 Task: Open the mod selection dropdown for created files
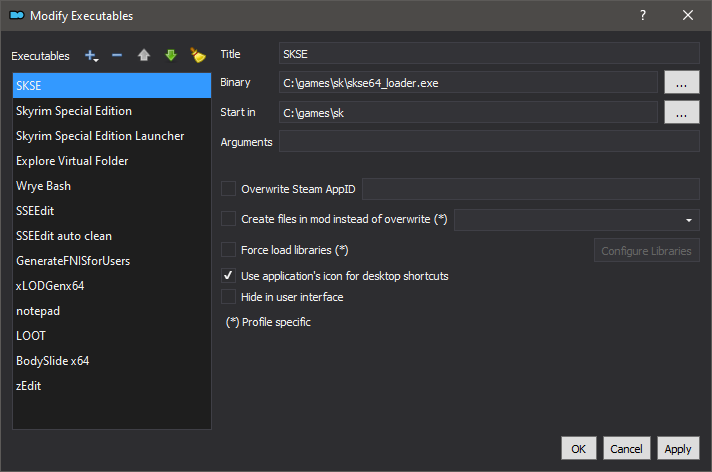[x=577, y=220]
